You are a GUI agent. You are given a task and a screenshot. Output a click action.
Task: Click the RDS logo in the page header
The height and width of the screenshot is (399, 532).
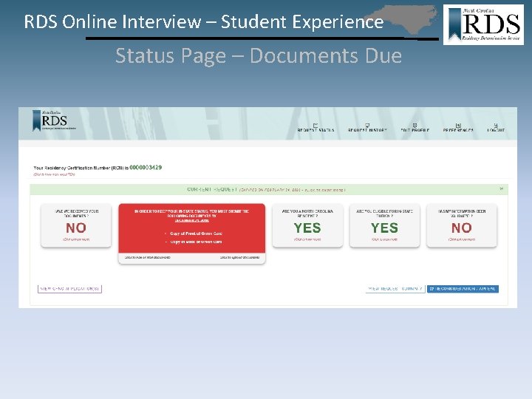54,120
